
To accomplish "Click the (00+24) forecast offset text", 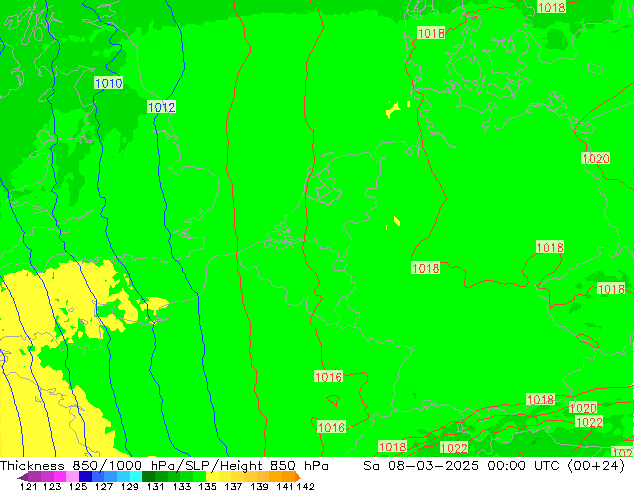I will 596,466.
